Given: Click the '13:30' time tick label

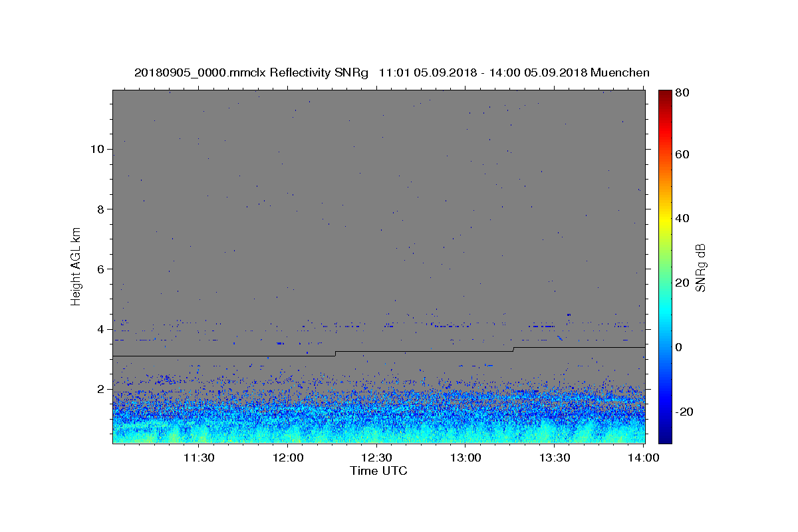Looking at the screenshot, I should click(x=555, y=458).
